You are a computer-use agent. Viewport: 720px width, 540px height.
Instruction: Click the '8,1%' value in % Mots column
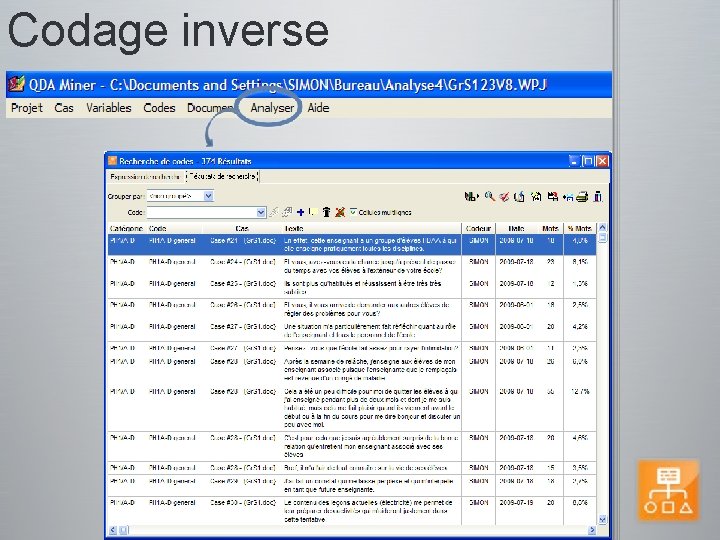click(580, 262)
